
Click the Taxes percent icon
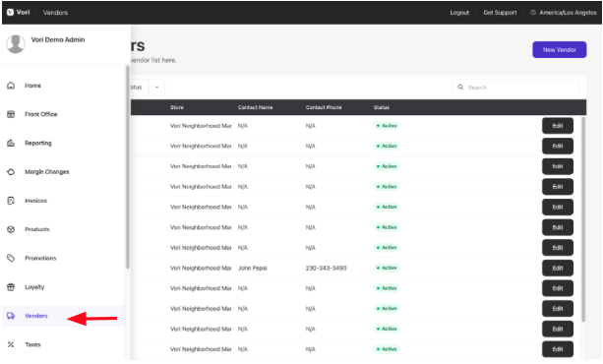(x=11, y=344)
